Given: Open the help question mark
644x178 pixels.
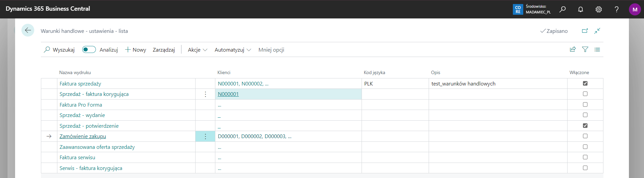Looking at the screenshot, I should tap(616, 9).
